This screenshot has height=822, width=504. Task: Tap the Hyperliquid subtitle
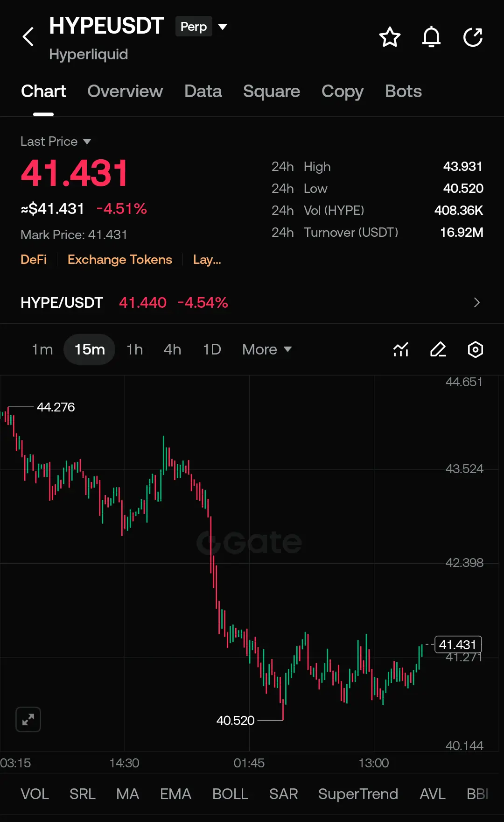pos(89,55)
